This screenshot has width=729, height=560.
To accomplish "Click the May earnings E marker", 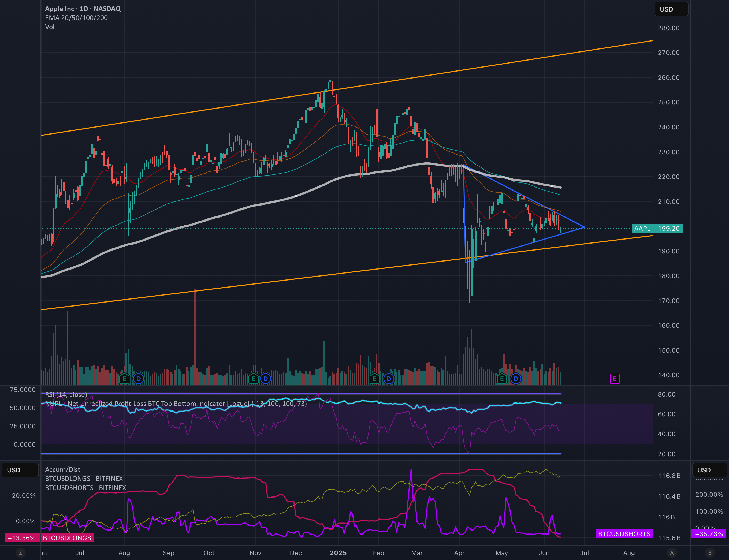I will point(502,379).
